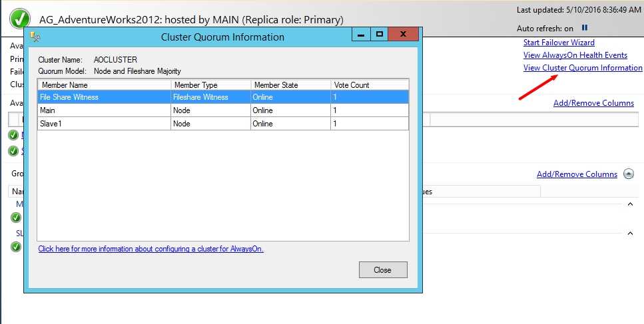The height and width of the screenshot is (324, 644).
Task: Sort by Vote Count column header
Action: point(370,85)
